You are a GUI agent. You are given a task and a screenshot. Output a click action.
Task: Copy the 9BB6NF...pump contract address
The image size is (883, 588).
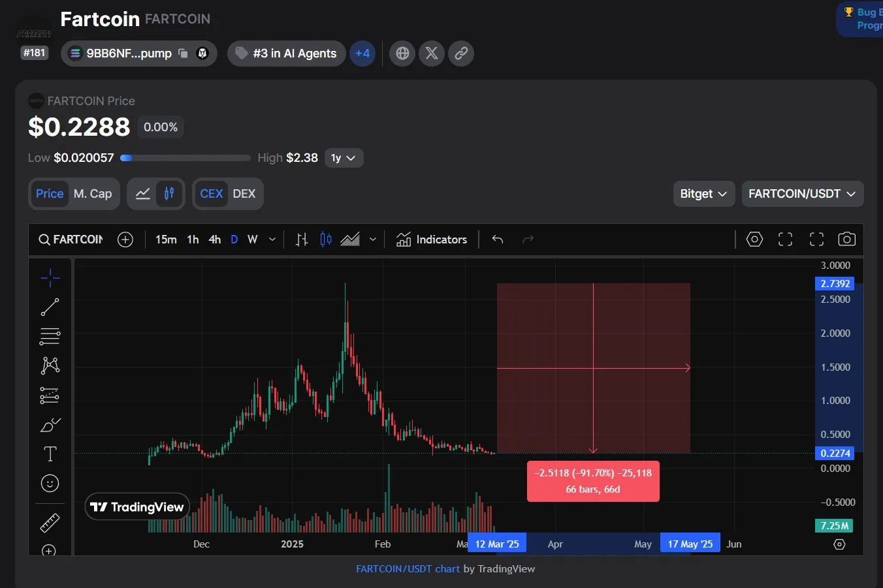(184, 54)
